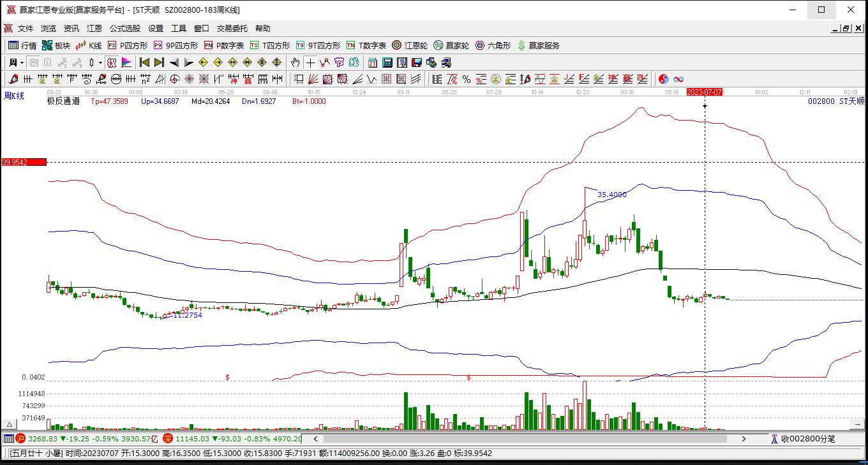The width and height of the screenshot is (868, 465).
Task: Open the P四方形 tool
Action: 127,45
